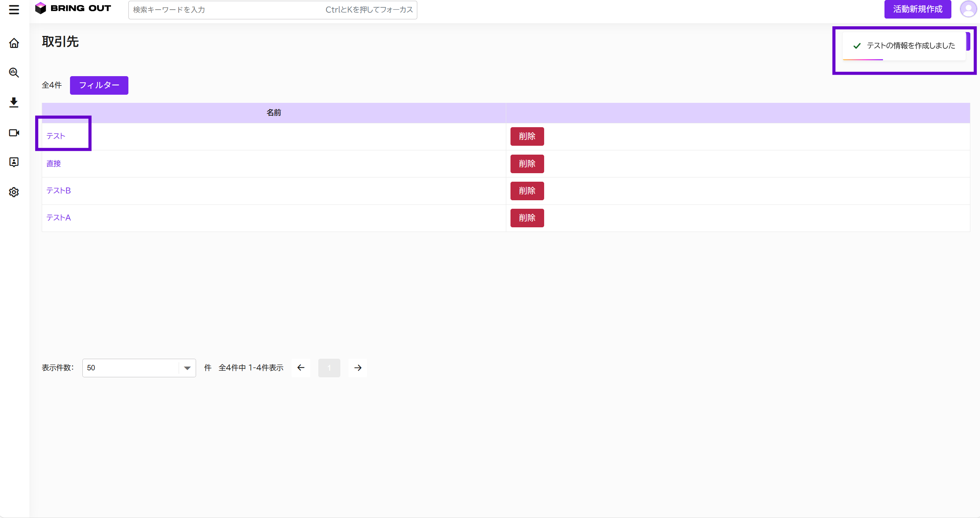Viewport: 980px width, 518px height.
Task: Click the Bring Out logo
Action: click(73, 8)
